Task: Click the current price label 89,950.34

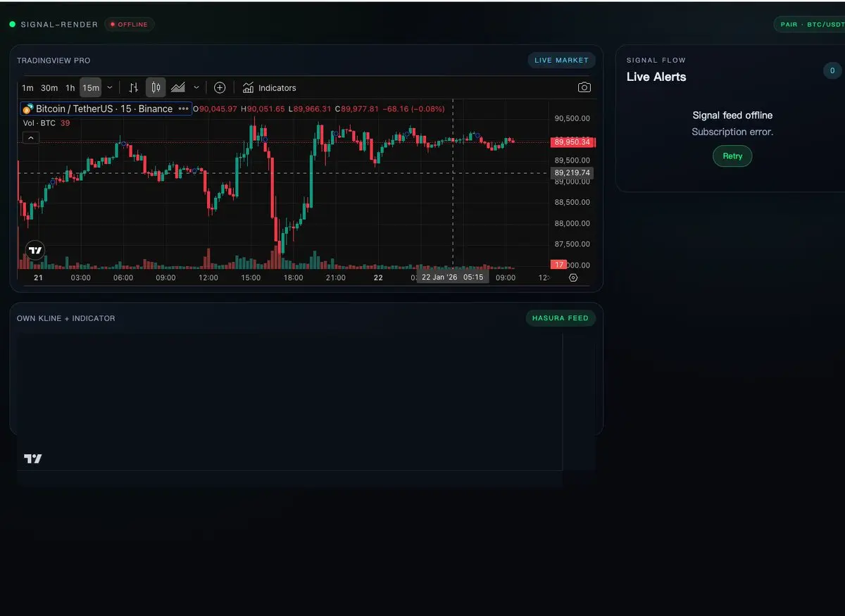Action: tap(573, 142)
